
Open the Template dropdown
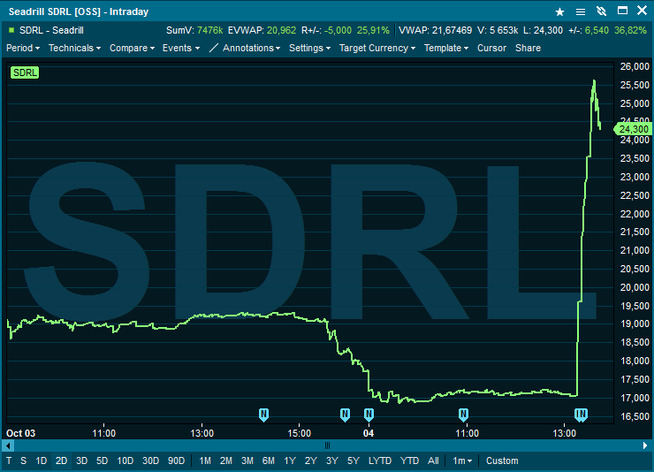[x=446, y=48]
